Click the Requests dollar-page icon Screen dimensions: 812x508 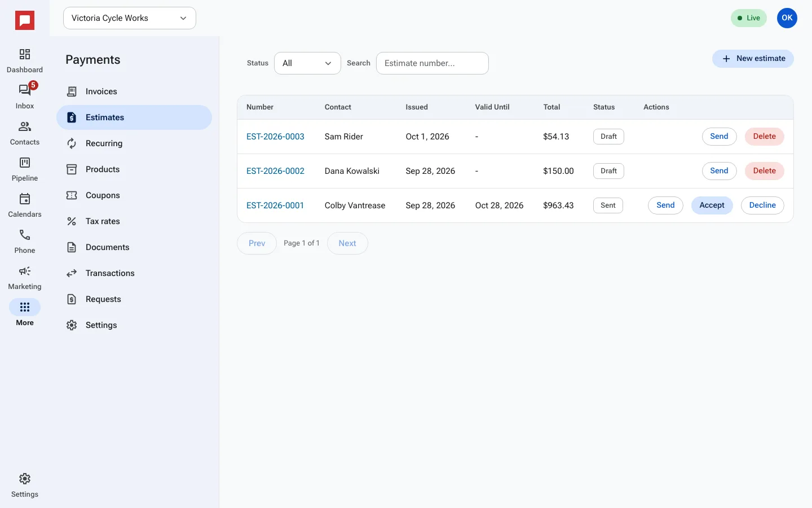72,299
